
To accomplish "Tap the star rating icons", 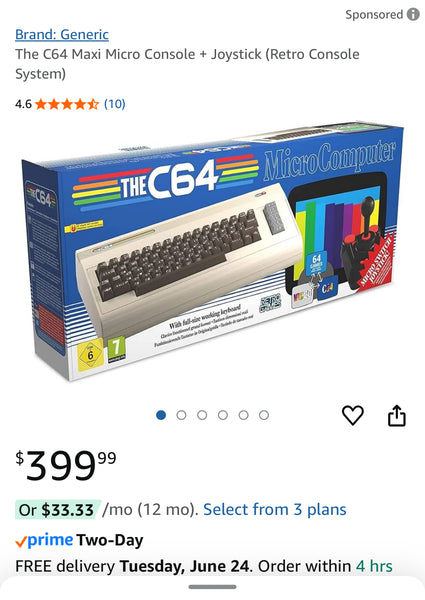I will pos(67,104).
